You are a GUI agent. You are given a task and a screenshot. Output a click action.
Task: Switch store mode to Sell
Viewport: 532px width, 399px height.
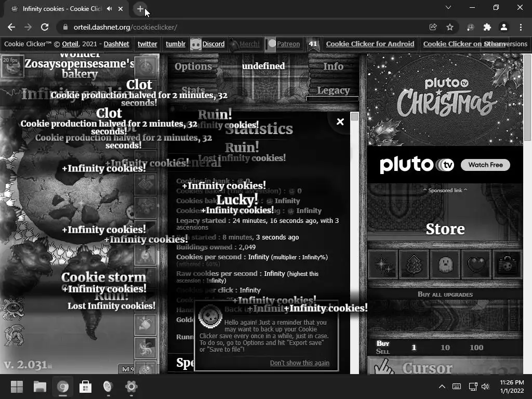[383, 352]
